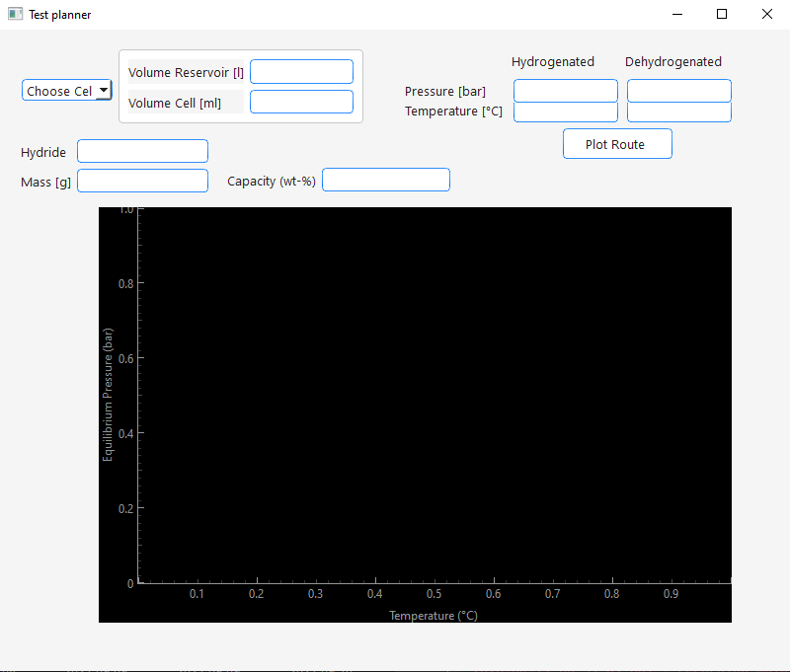This screenshot has height=672, width=790.
Task: Focus the Volume Cell [ml] input field
Action: click(301, 102)
